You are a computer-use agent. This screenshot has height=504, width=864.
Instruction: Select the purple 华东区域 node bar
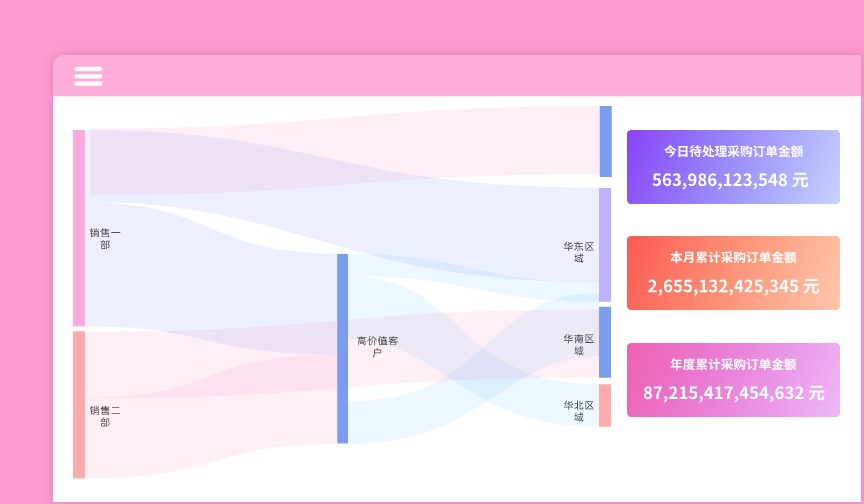605,244
